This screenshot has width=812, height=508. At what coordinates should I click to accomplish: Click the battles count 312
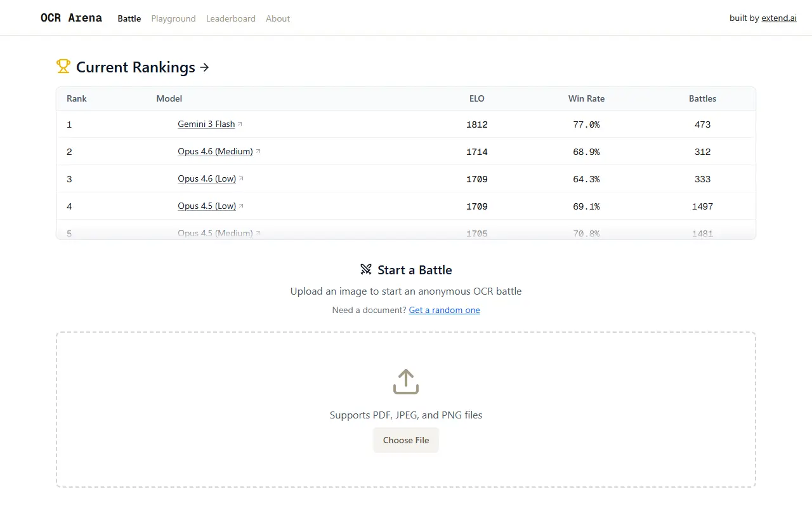click(703, 152)
